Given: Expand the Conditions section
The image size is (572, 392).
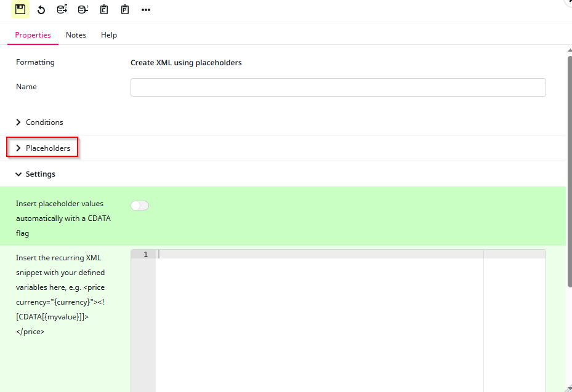Looking at the screenshot, I should click(x=44, y=122).
